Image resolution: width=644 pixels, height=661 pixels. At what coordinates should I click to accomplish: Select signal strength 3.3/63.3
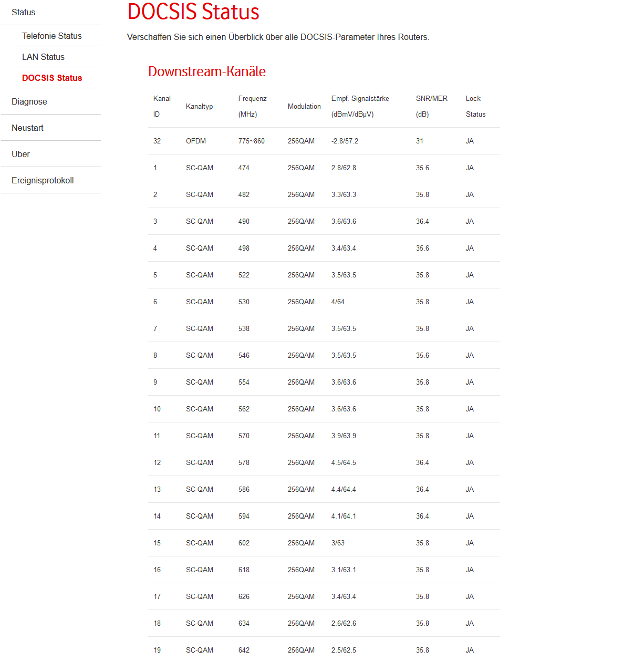click(x=344, y=194)
